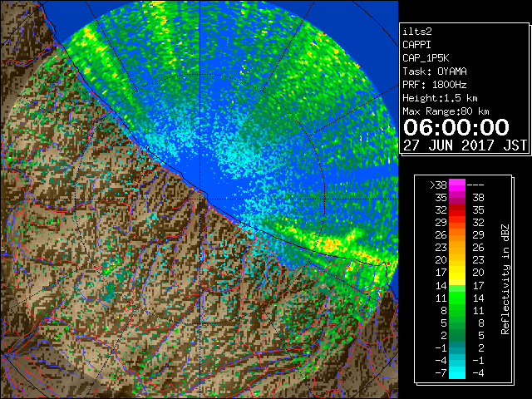
Task: Click the '29' label on the legend's left column
Action: pos(441,223)
